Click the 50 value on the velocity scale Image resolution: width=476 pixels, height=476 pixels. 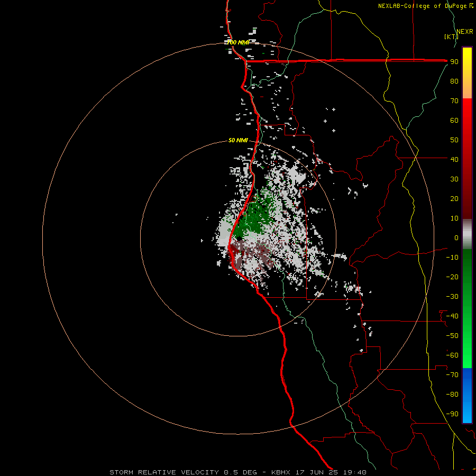[454, 140]
